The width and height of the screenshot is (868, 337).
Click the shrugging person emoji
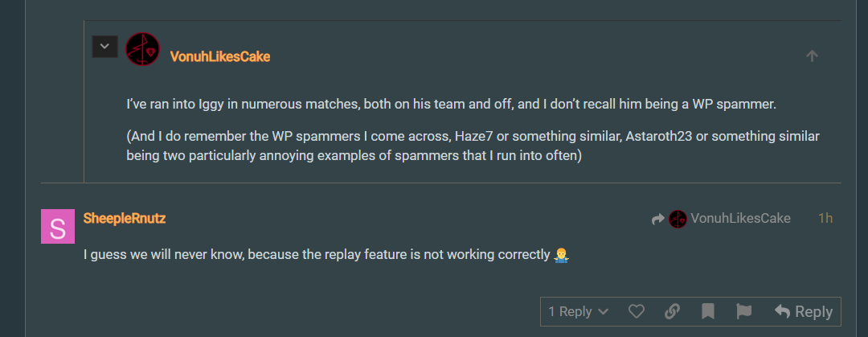(x=562, y=255)
